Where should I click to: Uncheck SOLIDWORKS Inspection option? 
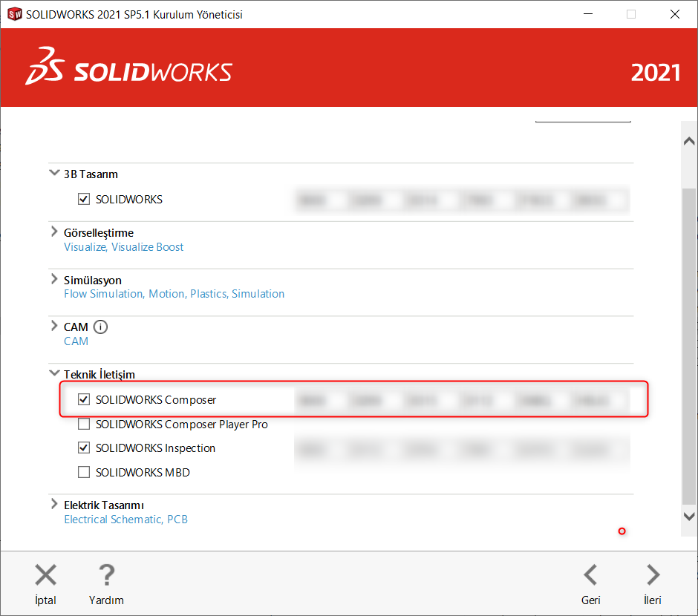(x=84, y=448)
